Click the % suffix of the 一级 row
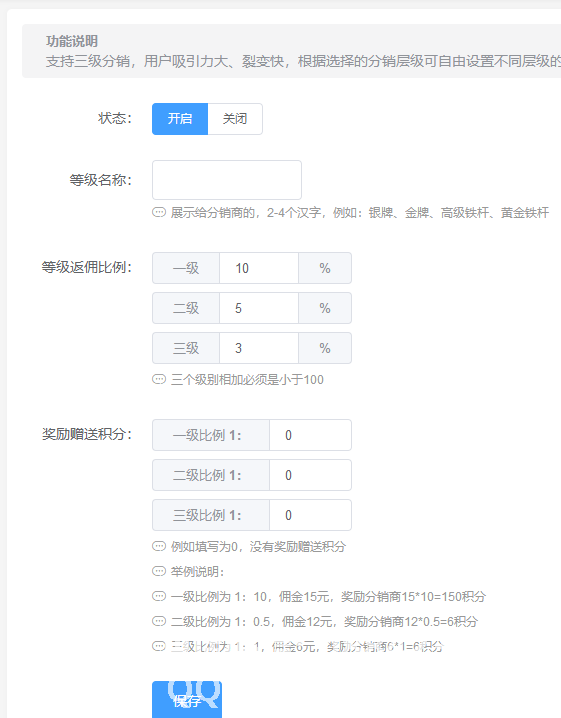The height and width of the screenshot is (718, 561). 325,268
